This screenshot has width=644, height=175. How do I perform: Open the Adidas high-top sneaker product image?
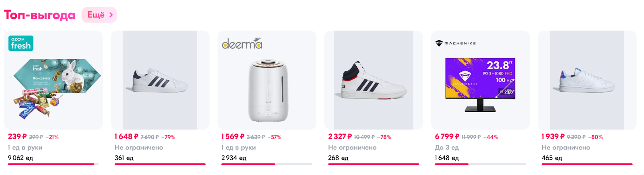[x=373, y=81]
